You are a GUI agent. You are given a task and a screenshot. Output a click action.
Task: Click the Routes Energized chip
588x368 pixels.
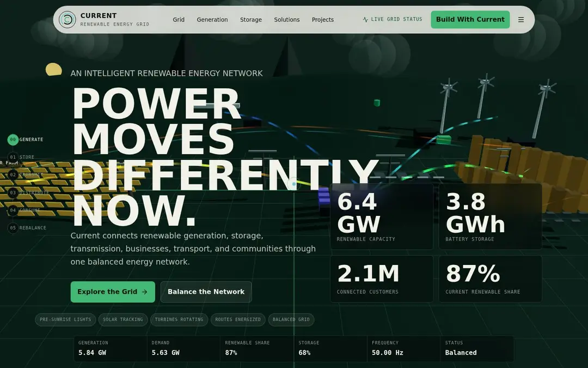pos(238,319)
